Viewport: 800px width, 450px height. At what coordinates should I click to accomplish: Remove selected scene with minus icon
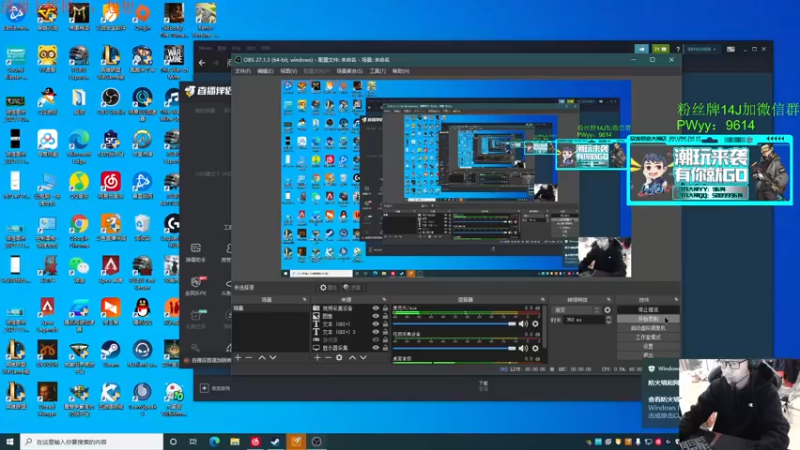(x=249, y=358)
